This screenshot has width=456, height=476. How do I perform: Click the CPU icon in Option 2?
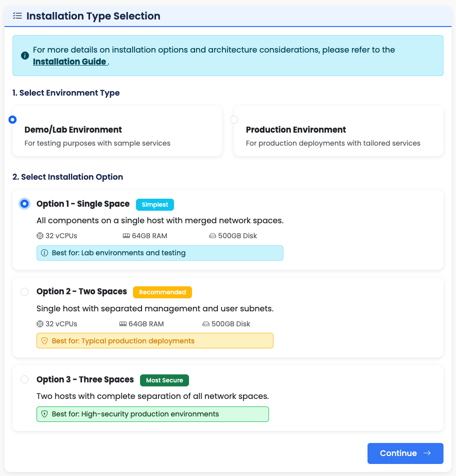(x=40, y=324)
